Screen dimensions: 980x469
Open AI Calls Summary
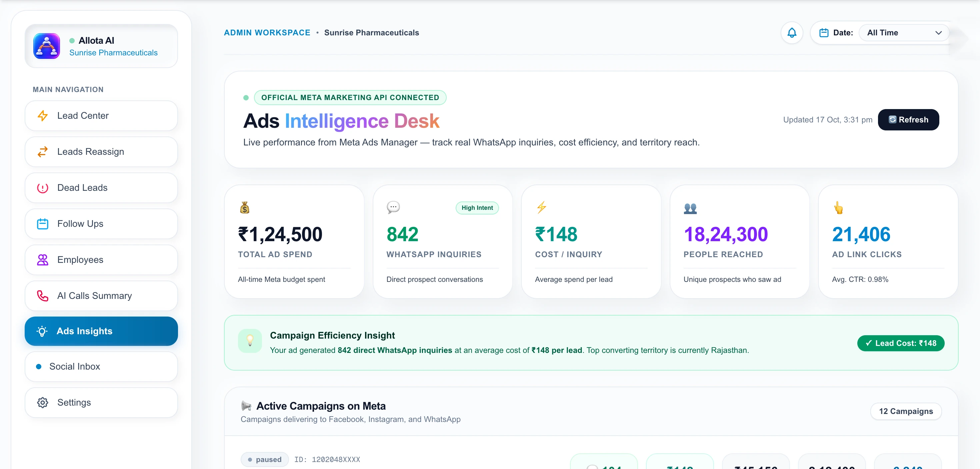click(x=101, y=296)
